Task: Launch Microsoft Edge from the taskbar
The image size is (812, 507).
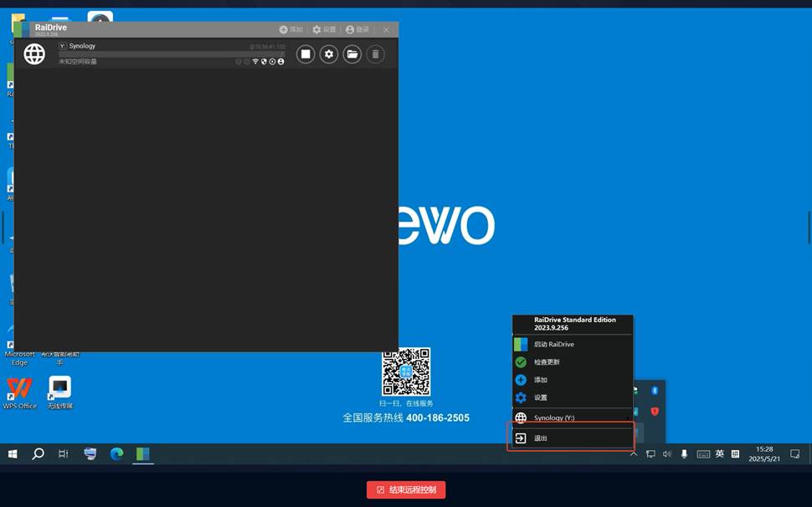Action: pos(116,453)
